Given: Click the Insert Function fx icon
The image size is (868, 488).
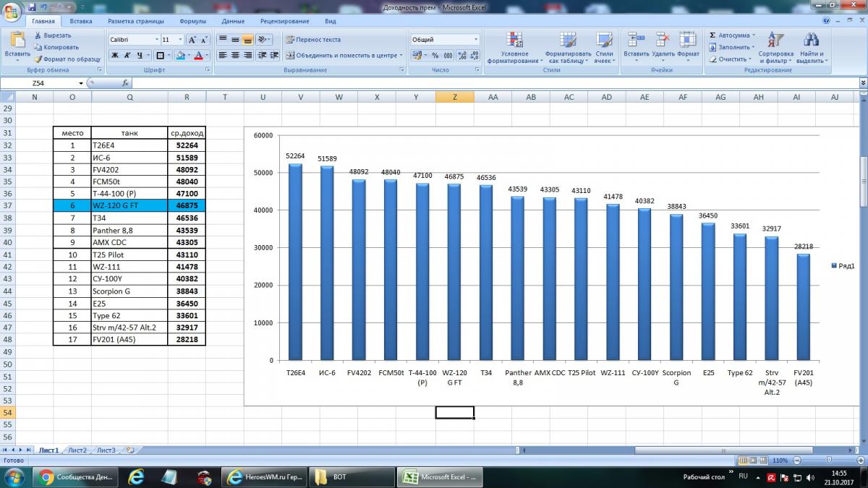Looking at the screenshot, I should (125, 83).
